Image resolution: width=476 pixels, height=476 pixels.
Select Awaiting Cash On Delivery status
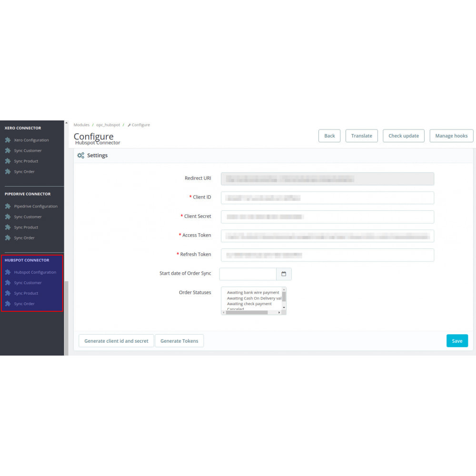coord(254,298)
